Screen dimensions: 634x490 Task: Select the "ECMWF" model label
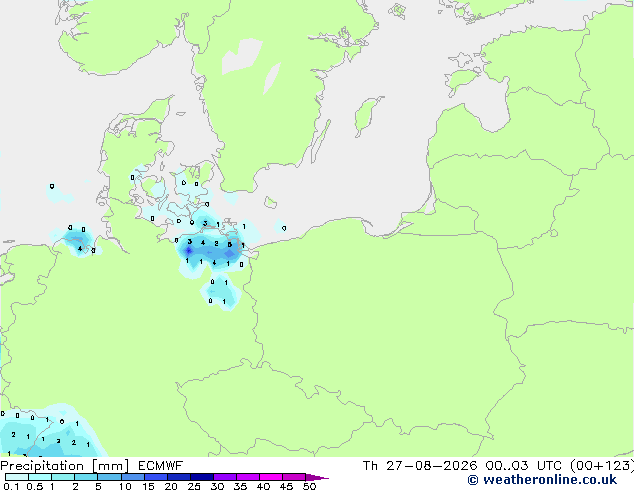(x=160, y=466)
